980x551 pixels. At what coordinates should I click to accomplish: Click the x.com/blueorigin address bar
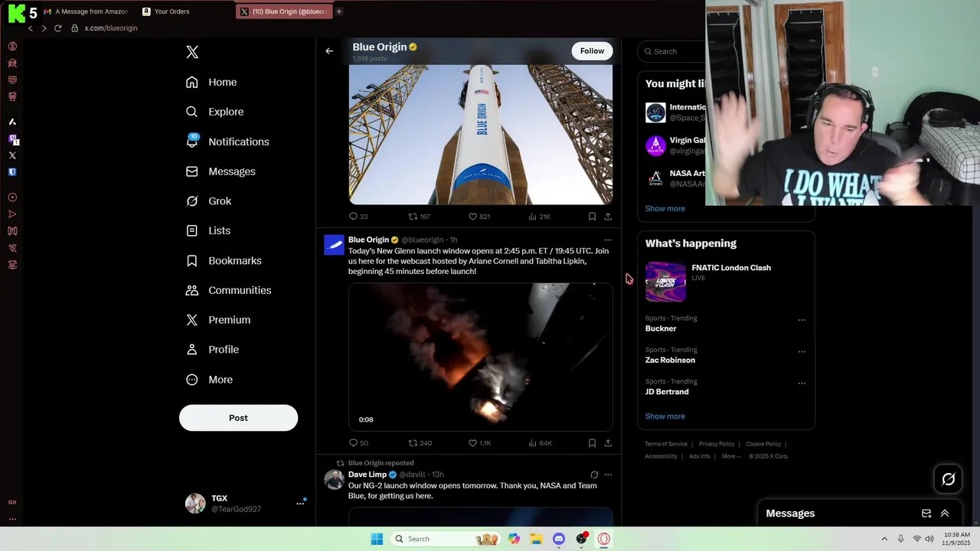click(x=111, y=28)
